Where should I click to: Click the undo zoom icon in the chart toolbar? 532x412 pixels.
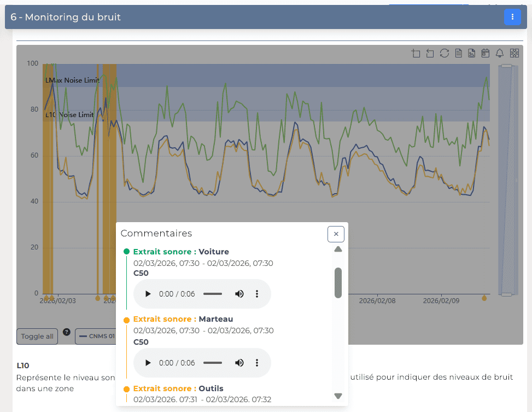point(430,53)
